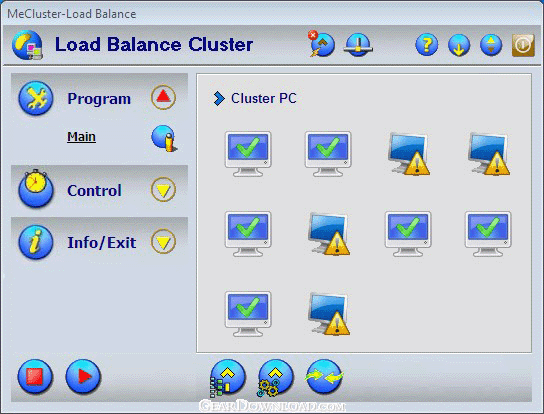Collapse the Program section red arrow
544x414 pixels.
[x=163, y=97]
